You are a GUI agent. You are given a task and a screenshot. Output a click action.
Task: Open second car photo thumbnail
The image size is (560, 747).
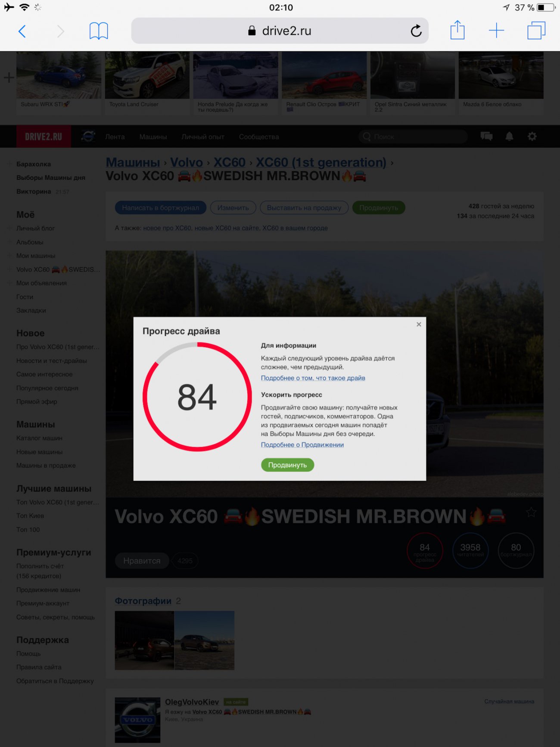point(204,641)
